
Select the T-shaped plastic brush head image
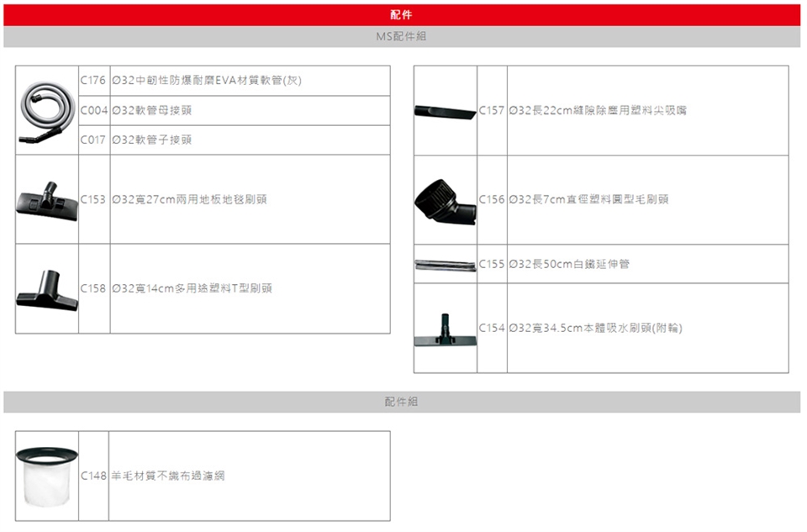(x=47, y=288)
